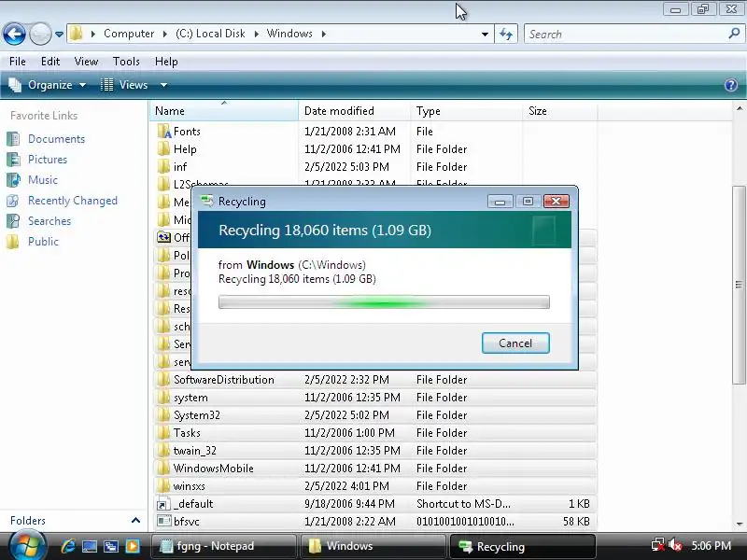This screenshot has width=747, height=560.
Task: Expand the Computer breadcrumb arrow
Action: (165, 34)
